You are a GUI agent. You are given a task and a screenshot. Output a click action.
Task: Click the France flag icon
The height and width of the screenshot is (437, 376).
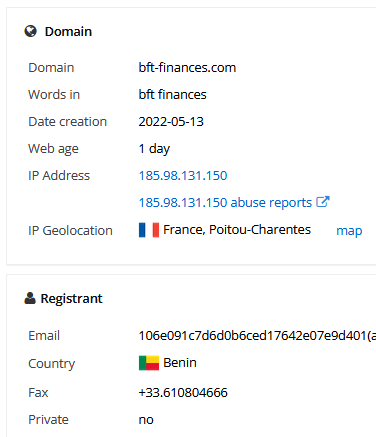coord(149,230)
